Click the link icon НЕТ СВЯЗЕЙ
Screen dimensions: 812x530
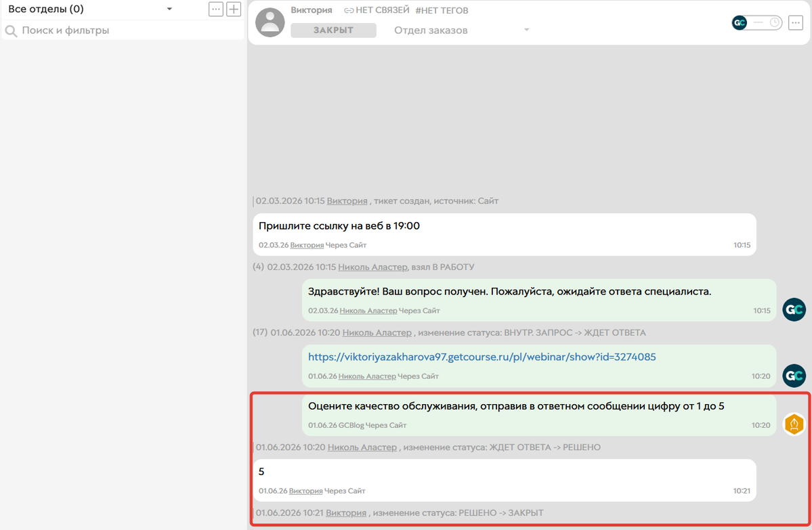click(349, 10)
